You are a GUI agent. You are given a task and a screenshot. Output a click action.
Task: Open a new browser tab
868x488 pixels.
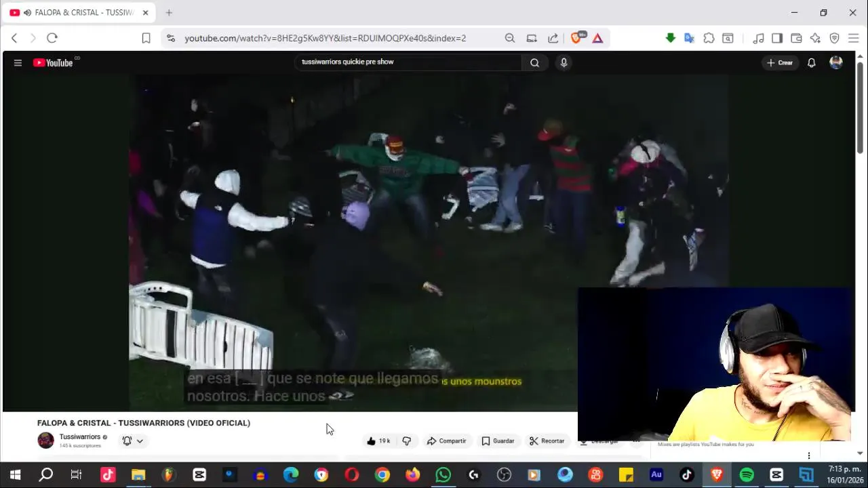(169, 12)
